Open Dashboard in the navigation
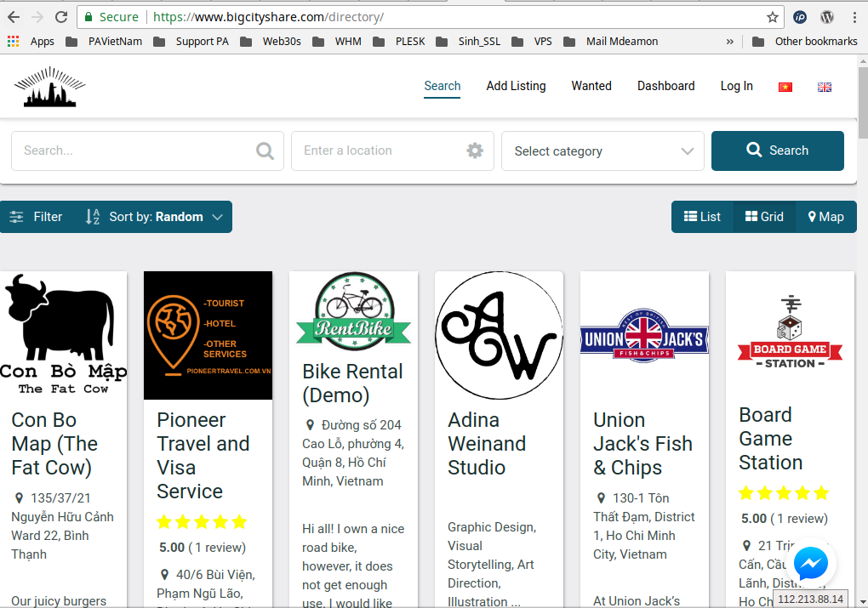868x608 pixels. click(666, 86)
